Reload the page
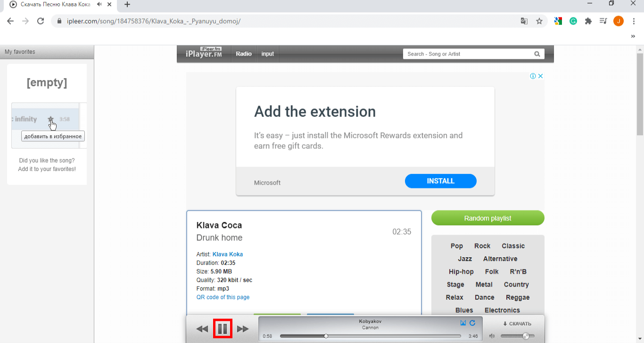Image resolution: width=644 pixels, height=343 pixels. (41, 21)
